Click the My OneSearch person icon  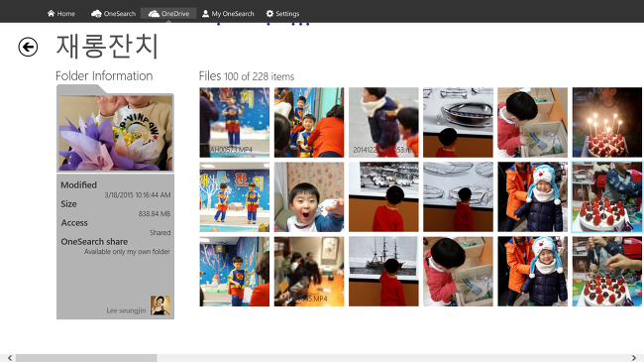[205, 14]
